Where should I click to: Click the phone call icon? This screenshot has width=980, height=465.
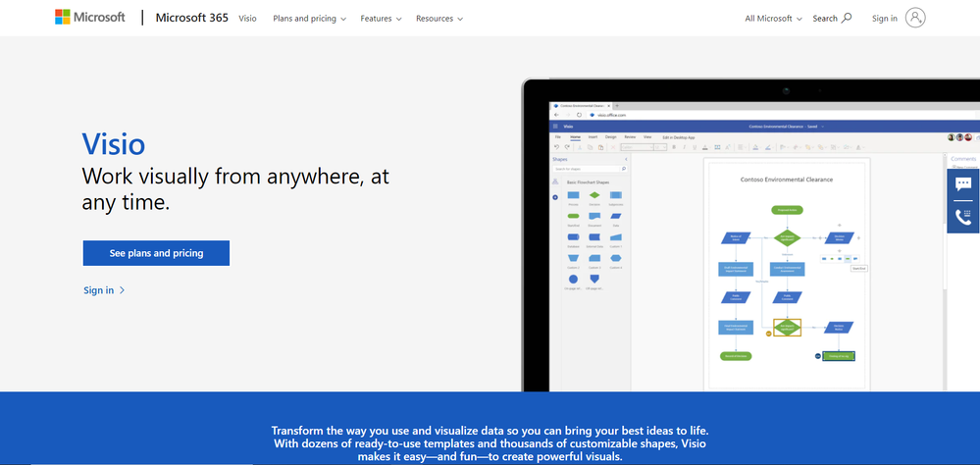tap(963, 217)
